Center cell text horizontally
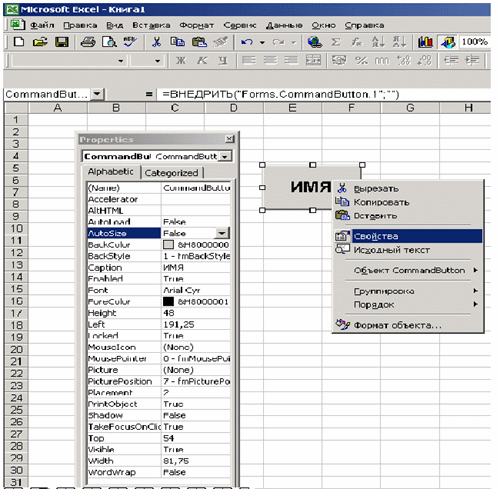The height and width of the screenshot is (489, 500). tap(270, 60)
